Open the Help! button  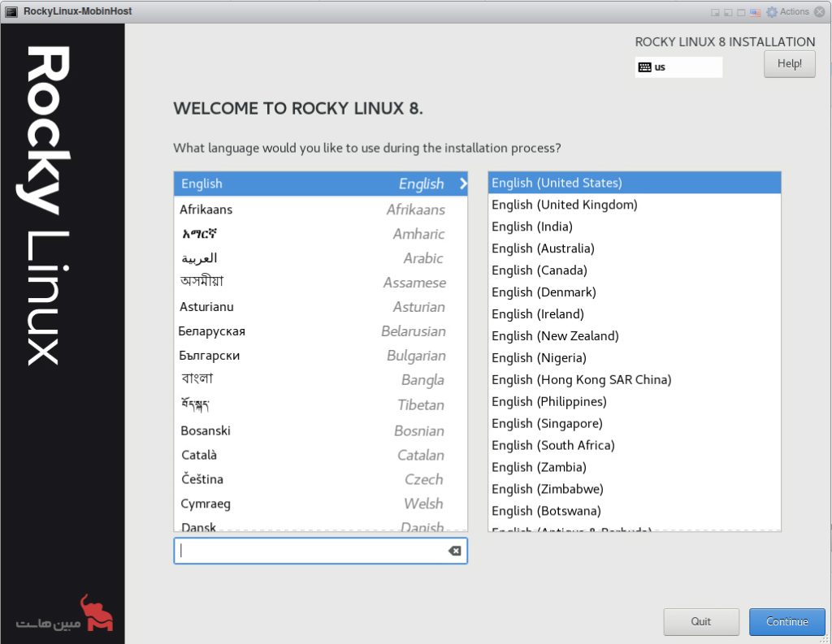point(789,63)
